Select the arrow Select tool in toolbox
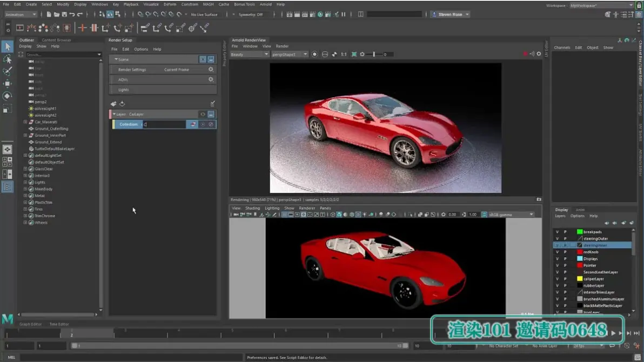This screenshot has height=362, width=644. pos(7,47)
